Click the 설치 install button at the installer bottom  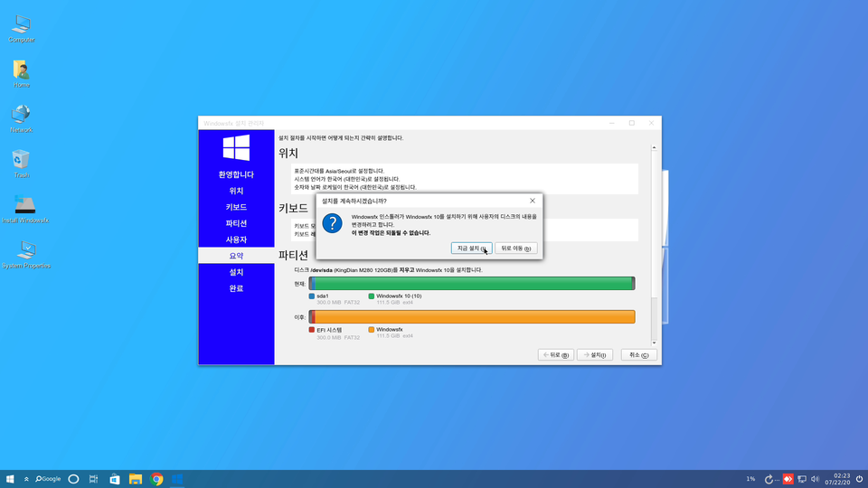(595, 355)
